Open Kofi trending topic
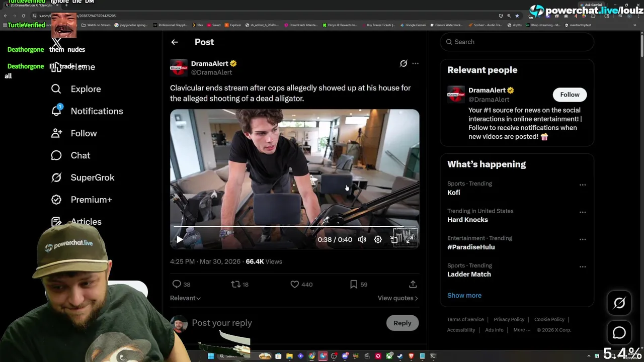644x362 pixels. (x=454, y=193)
